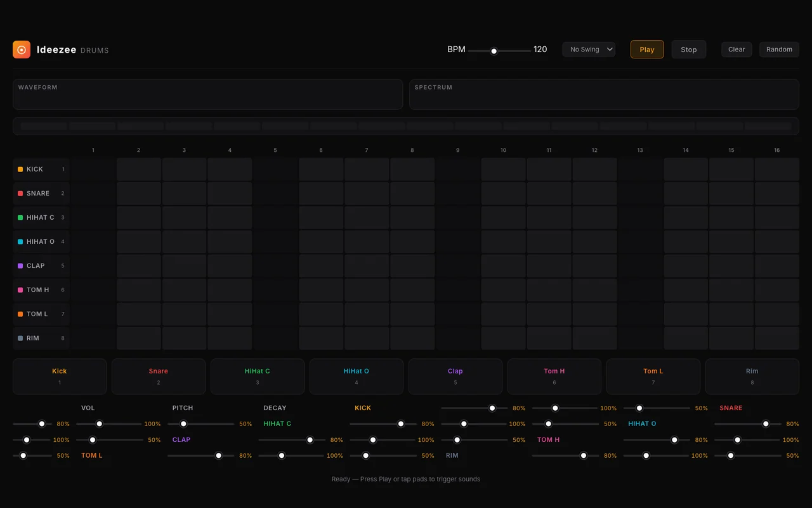The width and height of the screenshot is (812, 508).
Task: Select the purple Clap track icon
Action: (20, 266)
